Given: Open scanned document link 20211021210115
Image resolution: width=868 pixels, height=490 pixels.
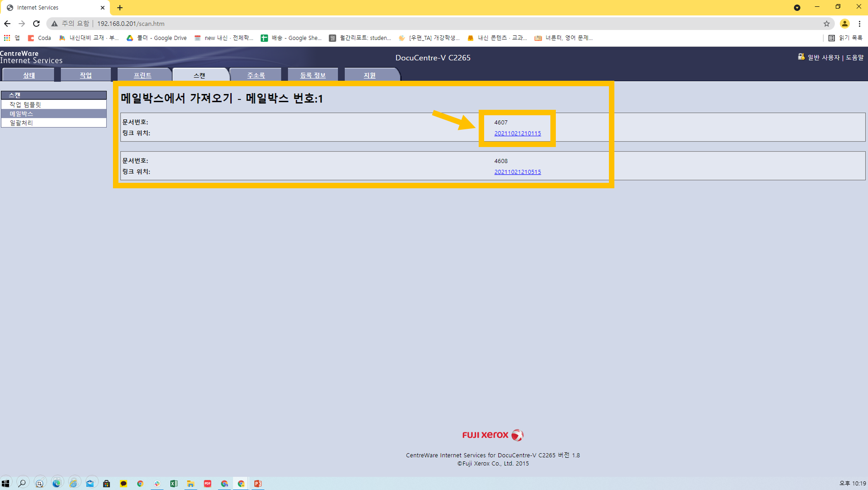Looking at the screenshot, I should coord(517,133).
